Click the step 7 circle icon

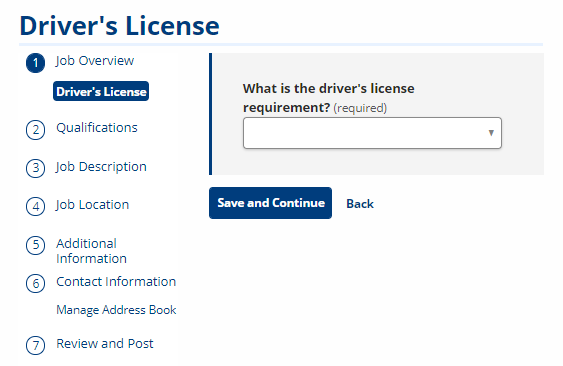pyautogui.click(x=35, y=345)
